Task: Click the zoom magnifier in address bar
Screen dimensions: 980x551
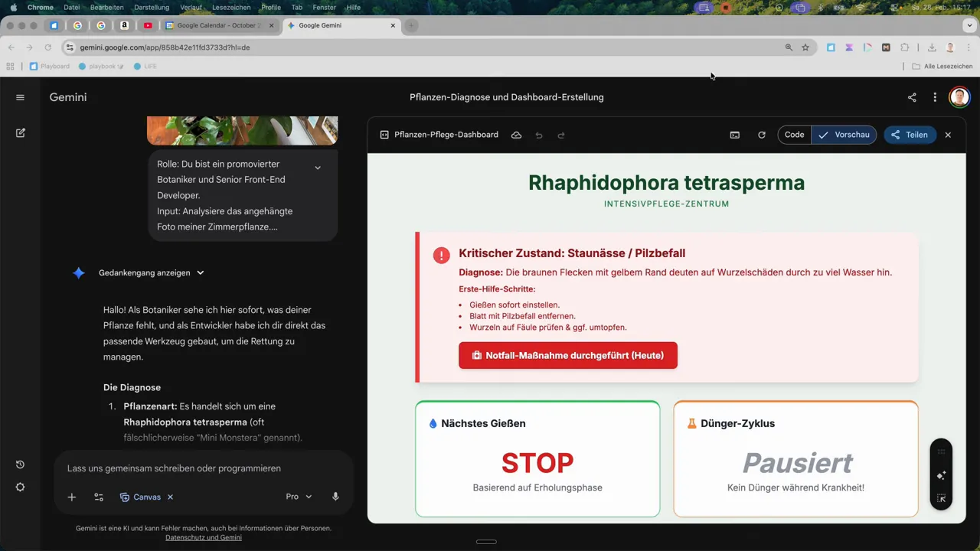Action: pos(789,47)
